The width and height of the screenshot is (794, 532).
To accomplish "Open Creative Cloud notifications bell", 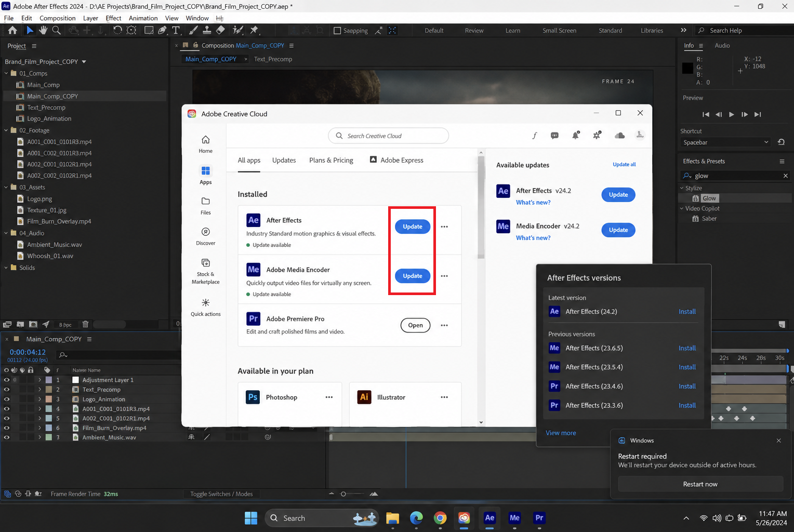I will click(x=576, y=136).
